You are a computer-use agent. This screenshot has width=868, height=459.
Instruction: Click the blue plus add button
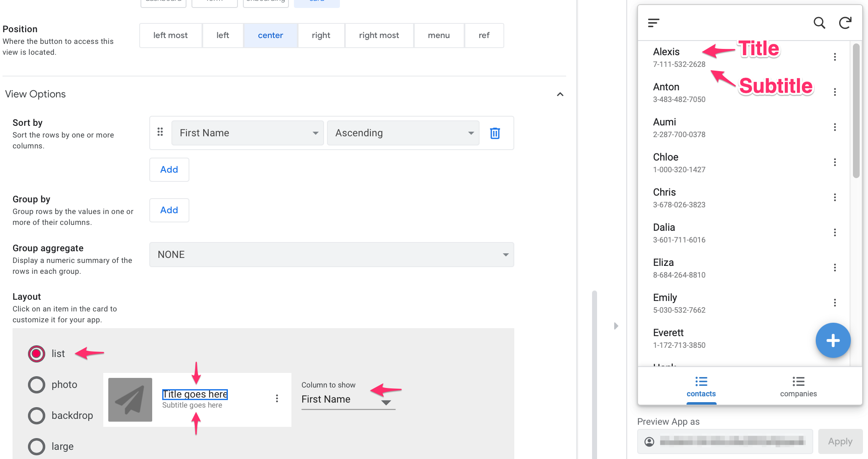click(x=832, y=340)
